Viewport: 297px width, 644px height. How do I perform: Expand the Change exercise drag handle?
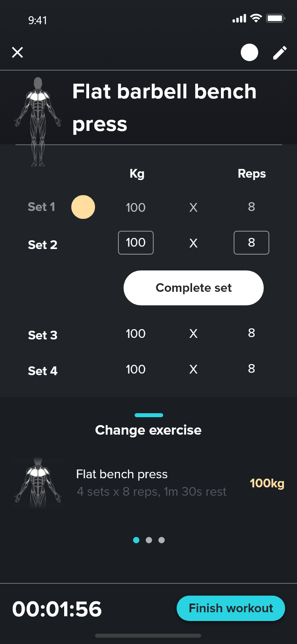click(x=149, y=415)
